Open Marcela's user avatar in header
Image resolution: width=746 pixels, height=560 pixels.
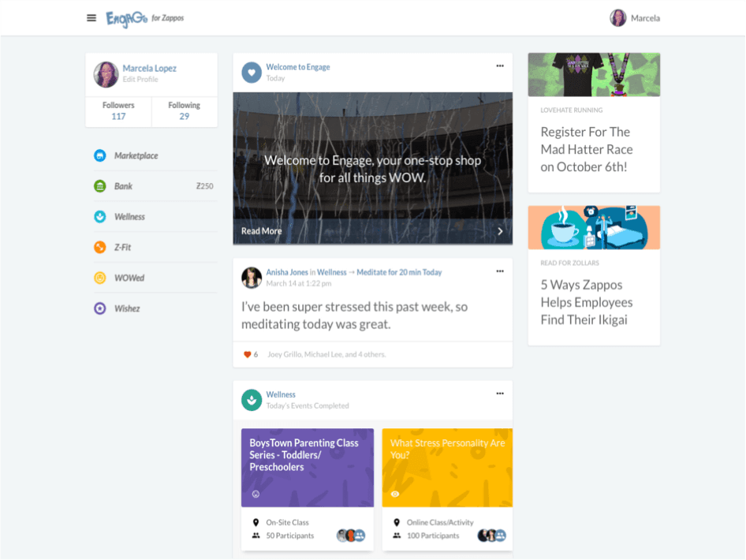click(x=618, y=18)
